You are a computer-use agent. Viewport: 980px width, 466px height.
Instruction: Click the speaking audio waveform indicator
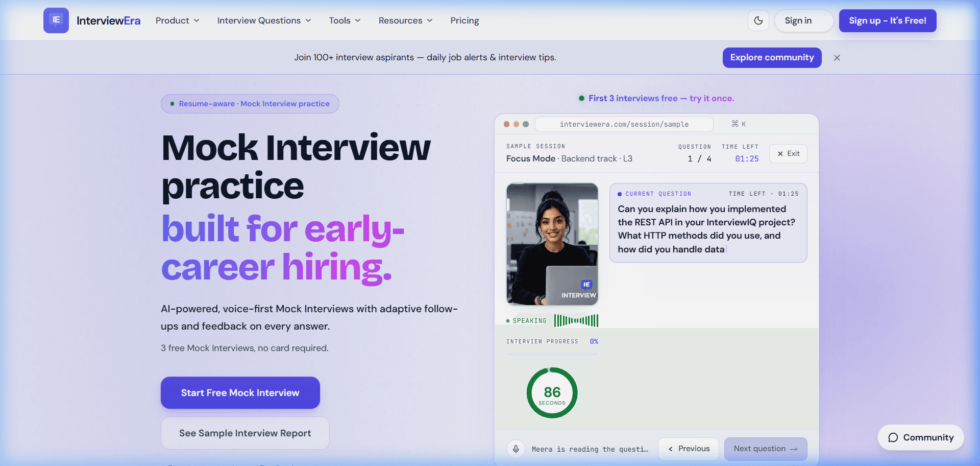(x=576, y=320)
